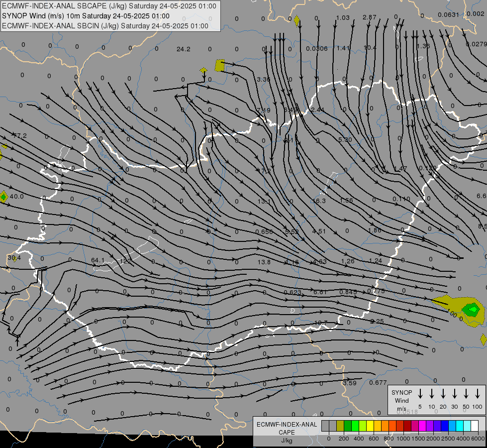Click the 1000 tick label on CAPE scale
The height and width of the screenshot is (448, 487).
(403, 439)
